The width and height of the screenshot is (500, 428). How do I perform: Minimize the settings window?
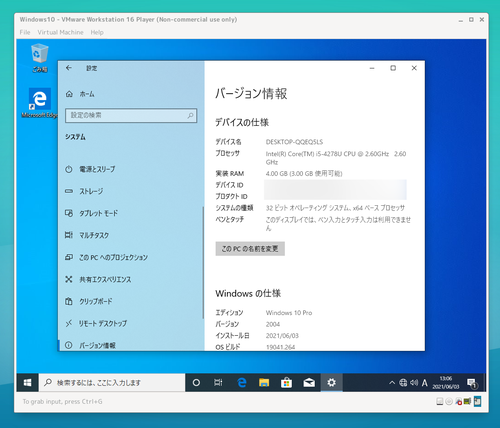coord(372,68)
